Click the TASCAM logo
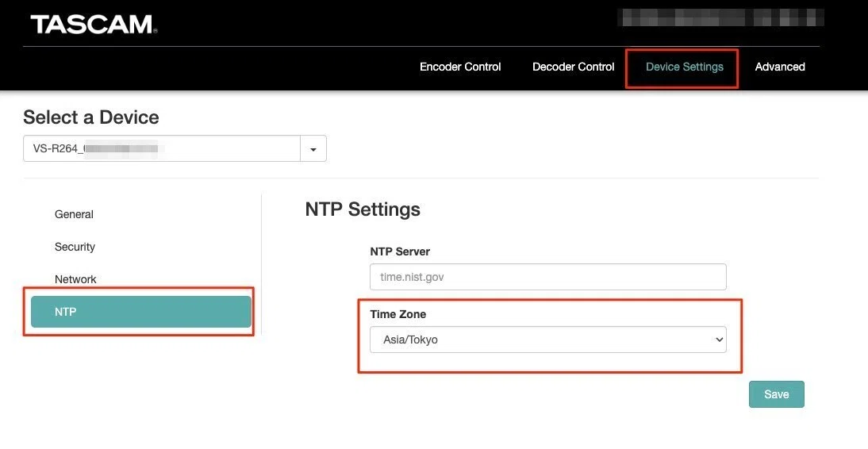 pos(94,25)
